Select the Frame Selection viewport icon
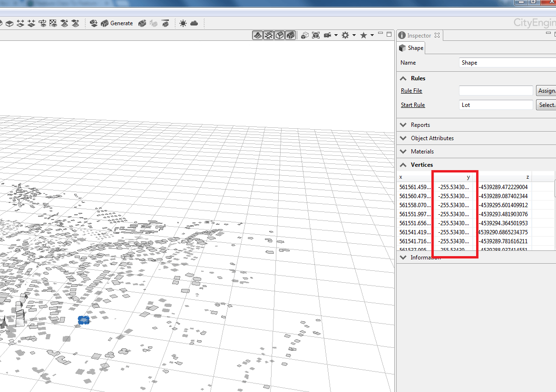 (x=315, y=35)
